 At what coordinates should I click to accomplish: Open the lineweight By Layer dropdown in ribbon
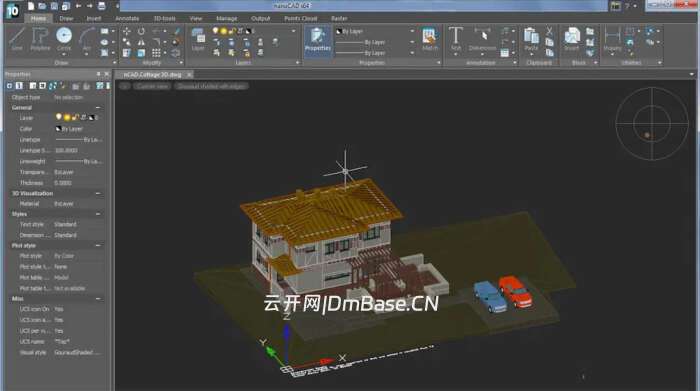[412, 53]
